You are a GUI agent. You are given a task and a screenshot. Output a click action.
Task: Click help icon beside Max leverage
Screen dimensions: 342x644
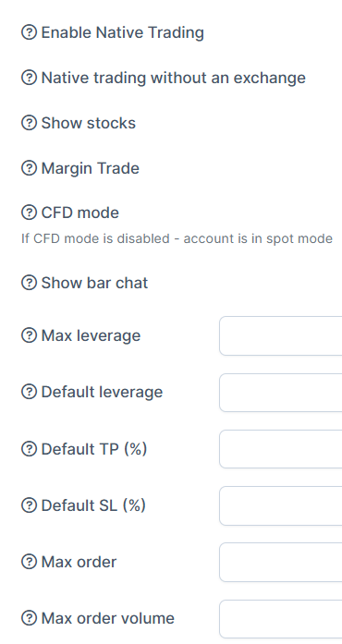tap(29, 335)
